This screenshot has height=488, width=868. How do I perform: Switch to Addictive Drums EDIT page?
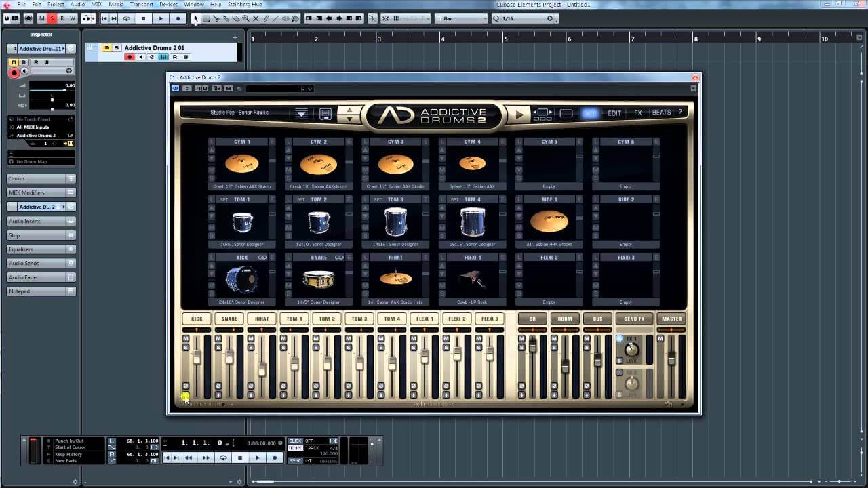[x=614, y=113]
